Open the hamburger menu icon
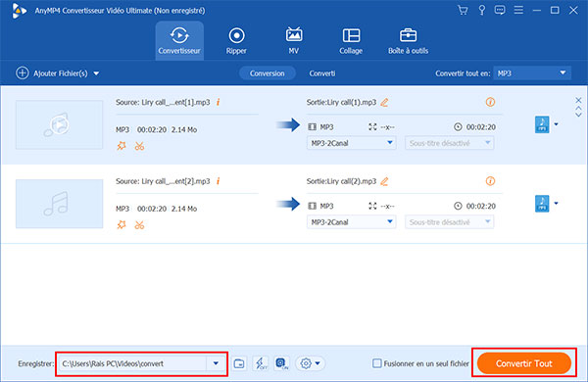Screen dimensions: 588x382 pyautogui.click(x=518, y=10)
